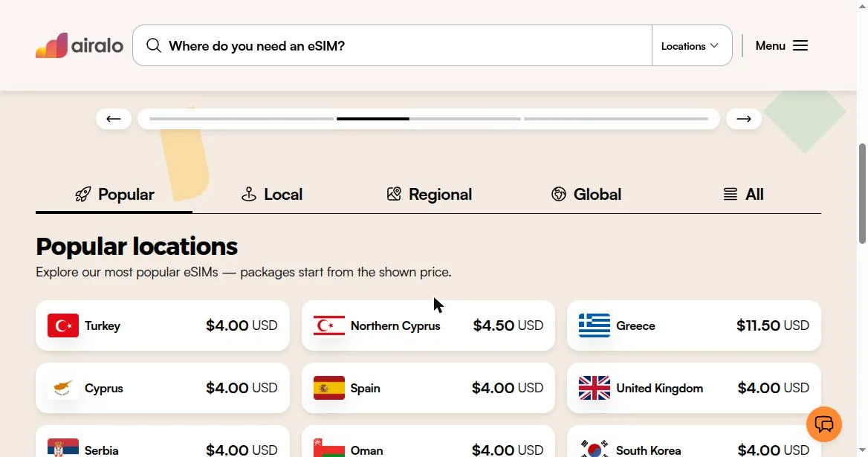Open the Cyprus eSIM card
The width and height of the screenshot is (868, 457).
163,388
